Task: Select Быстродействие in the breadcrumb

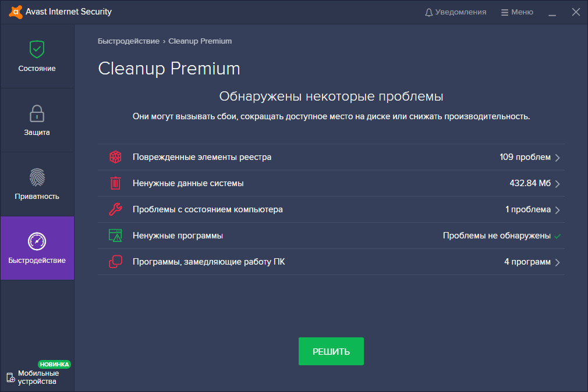Action: click(x=127, y=41)
